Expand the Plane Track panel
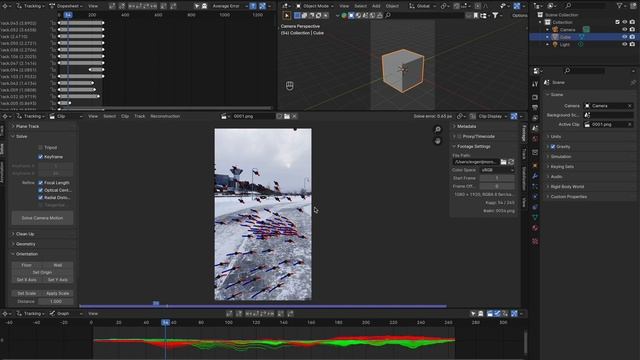 point(26,127)
